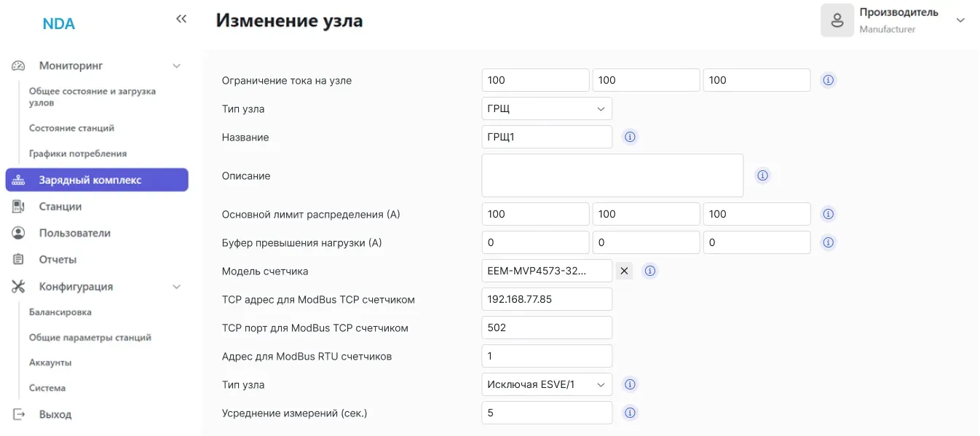Click the TCP адрес field with 192.168.77.85
Image resolution: width=980 pixels, height=436 pixels.
point(546,299)
